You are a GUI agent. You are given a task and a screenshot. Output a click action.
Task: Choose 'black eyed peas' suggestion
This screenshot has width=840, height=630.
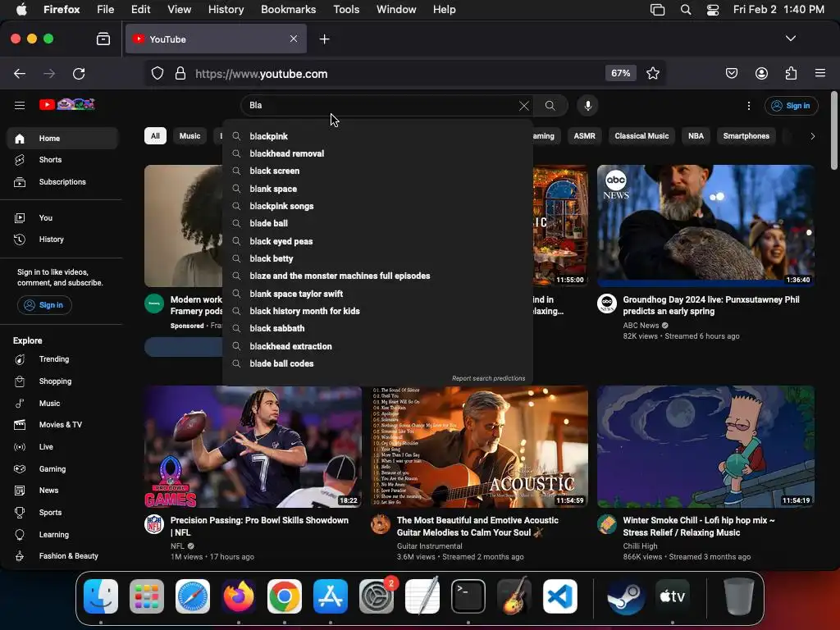coord(377,241)
